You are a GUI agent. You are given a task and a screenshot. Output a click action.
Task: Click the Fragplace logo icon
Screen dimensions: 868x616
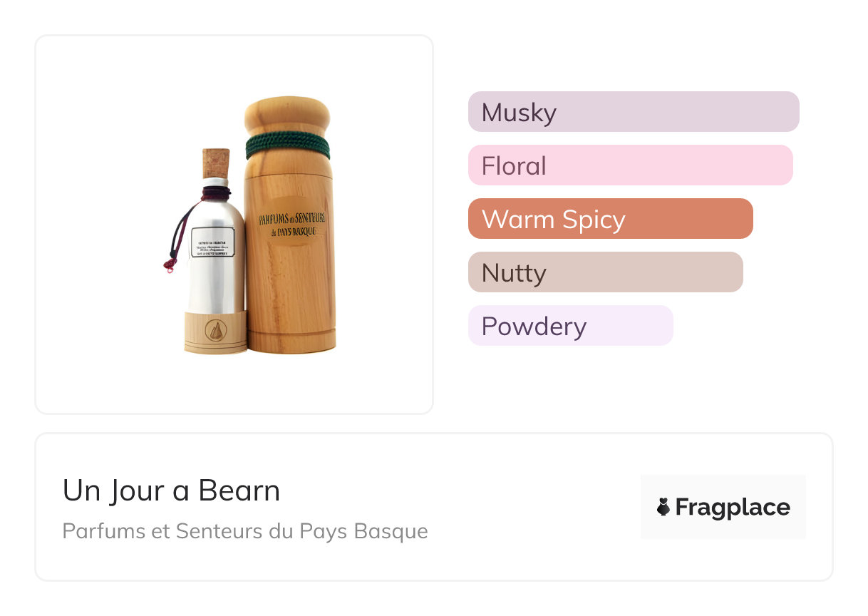(663, 507)
